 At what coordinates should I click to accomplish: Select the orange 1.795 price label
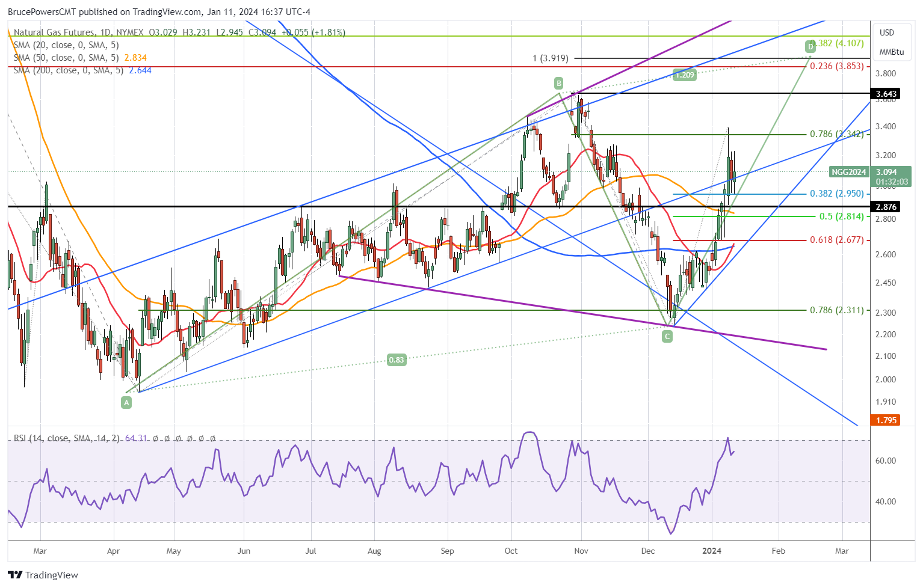[886, 420]
